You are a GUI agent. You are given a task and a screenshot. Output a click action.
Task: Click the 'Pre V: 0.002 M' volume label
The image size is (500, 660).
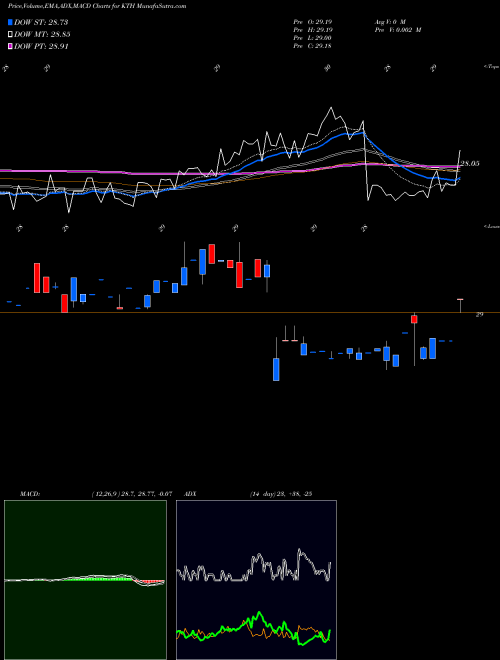click(398, 30)
